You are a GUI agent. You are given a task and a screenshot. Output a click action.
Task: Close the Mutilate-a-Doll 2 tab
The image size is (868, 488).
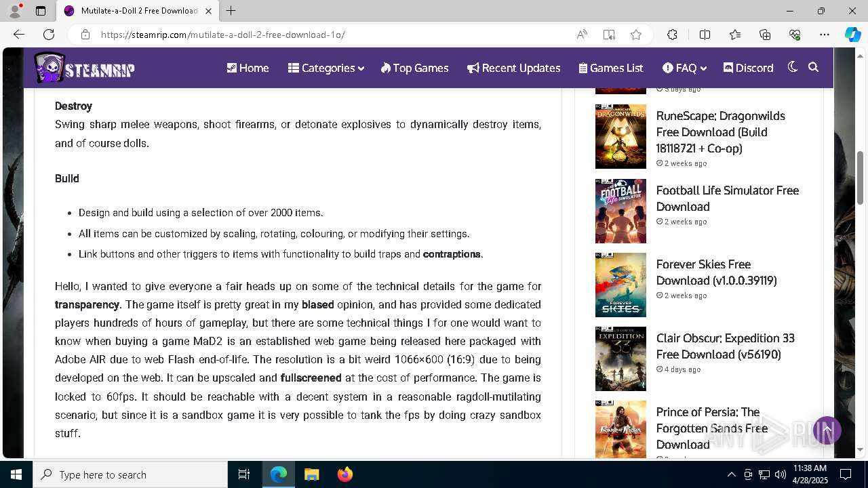(208, 11)
